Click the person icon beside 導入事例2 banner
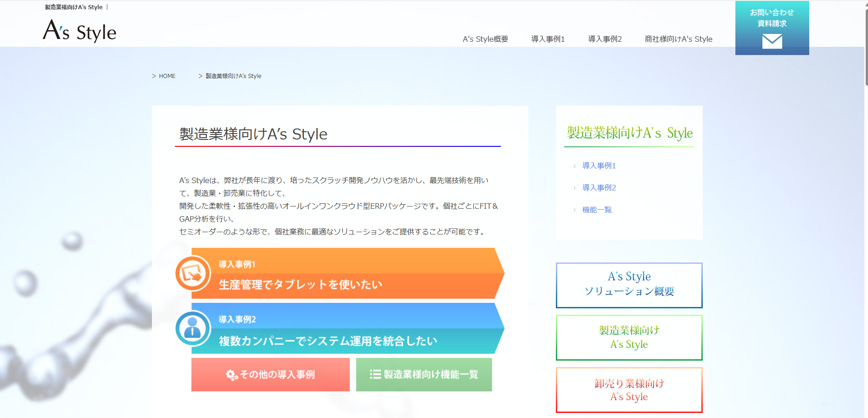Image resolution: width=868 pixels, height=418 pixels. 193,329
